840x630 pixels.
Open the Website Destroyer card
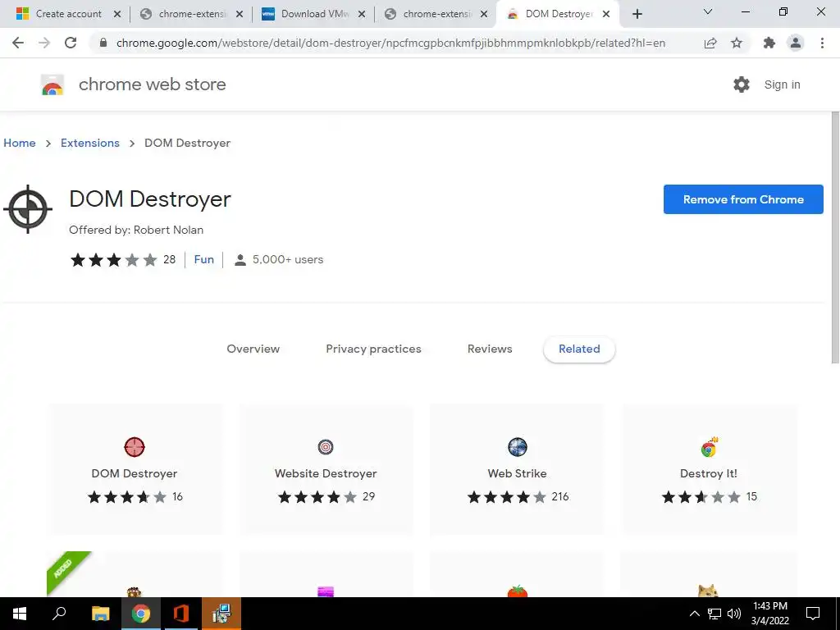[326, 469]
